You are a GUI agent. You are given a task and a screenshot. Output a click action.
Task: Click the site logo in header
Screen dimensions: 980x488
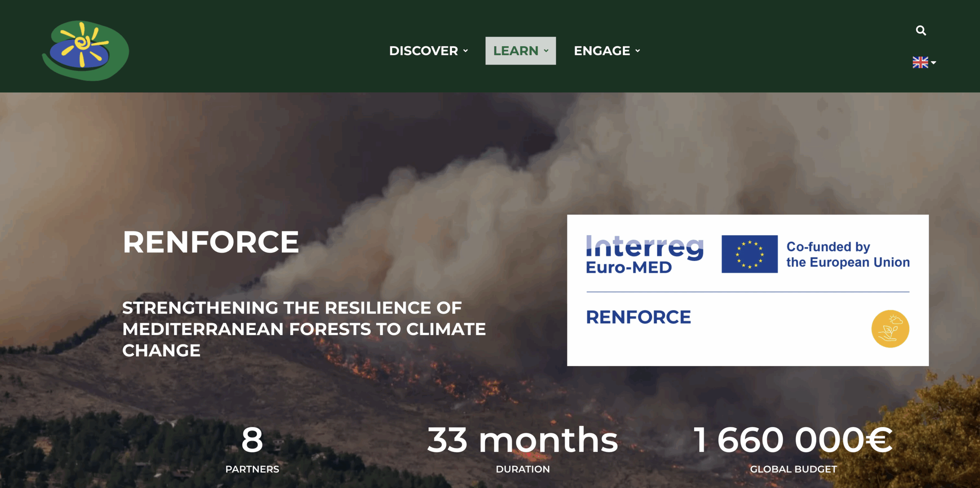point(85,50)
